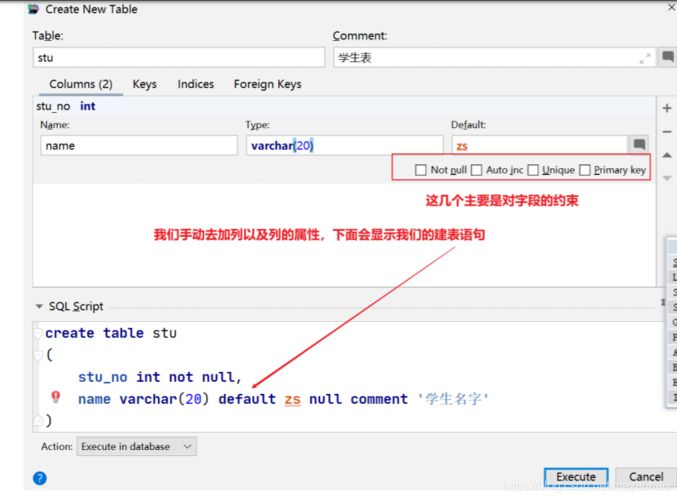
Task: Switch to the Keys tab
Action: [x=144, y=84]
